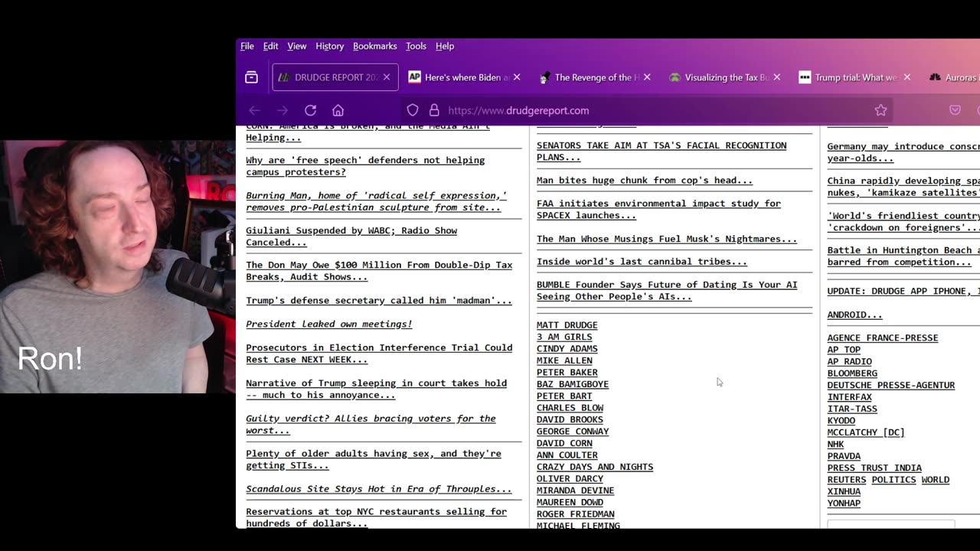Click the POLITICS link beside REUTERS
The image size is (980, 551).
click(893, 480)
